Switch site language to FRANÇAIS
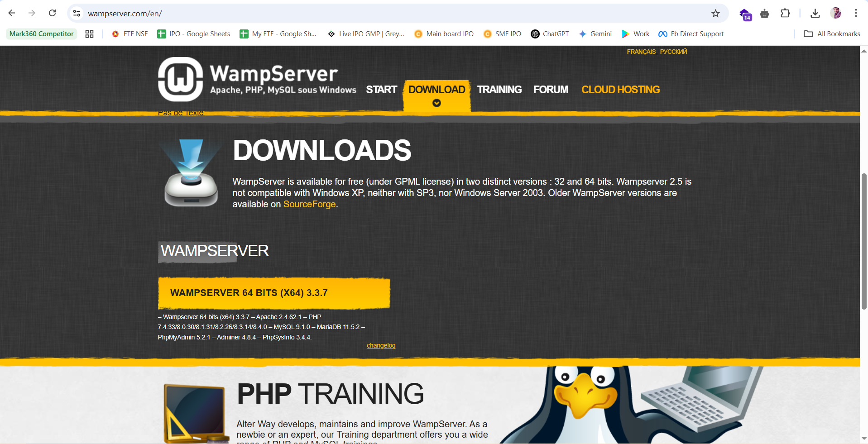The image size is (868, 444). 641,52
